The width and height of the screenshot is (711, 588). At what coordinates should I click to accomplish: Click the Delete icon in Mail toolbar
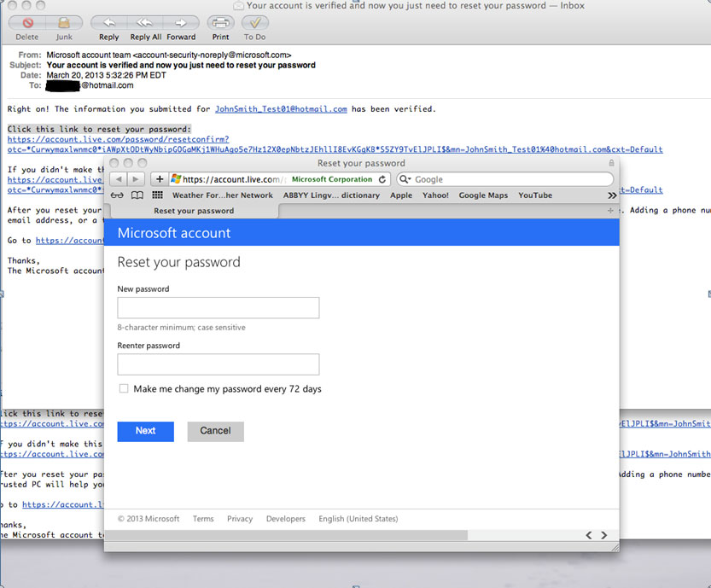(x=27, y=23)
